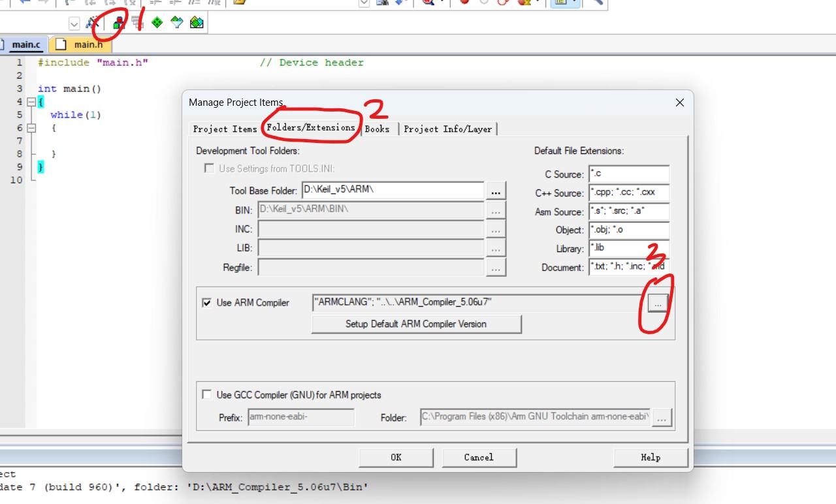Edit the Document extensions field

pos(629,267)
